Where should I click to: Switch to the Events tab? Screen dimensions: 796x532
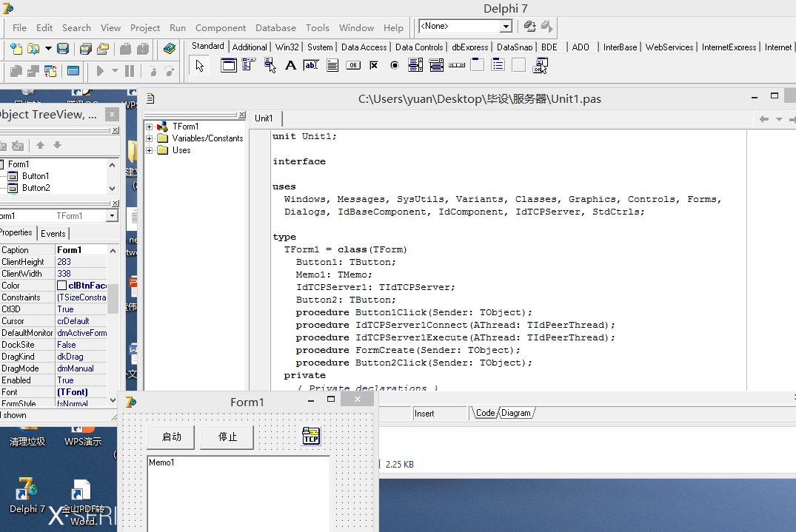(53, 234)
